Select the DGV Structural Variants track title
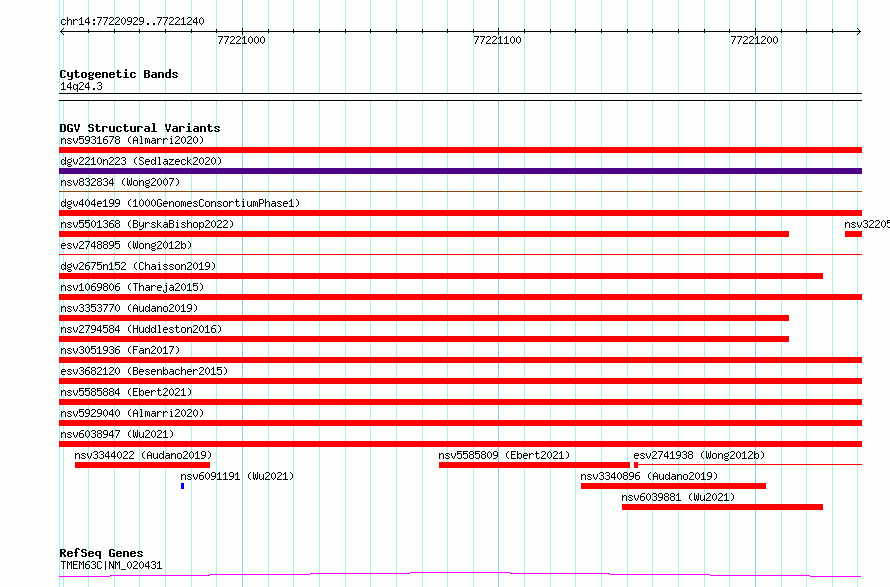 coord(140,128)
